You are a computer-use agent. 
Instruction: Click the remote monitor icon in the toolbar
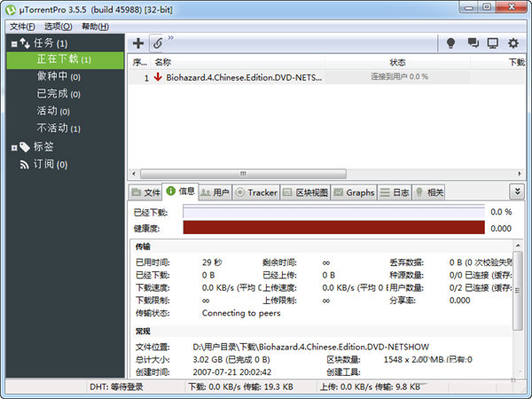(493, 43)
